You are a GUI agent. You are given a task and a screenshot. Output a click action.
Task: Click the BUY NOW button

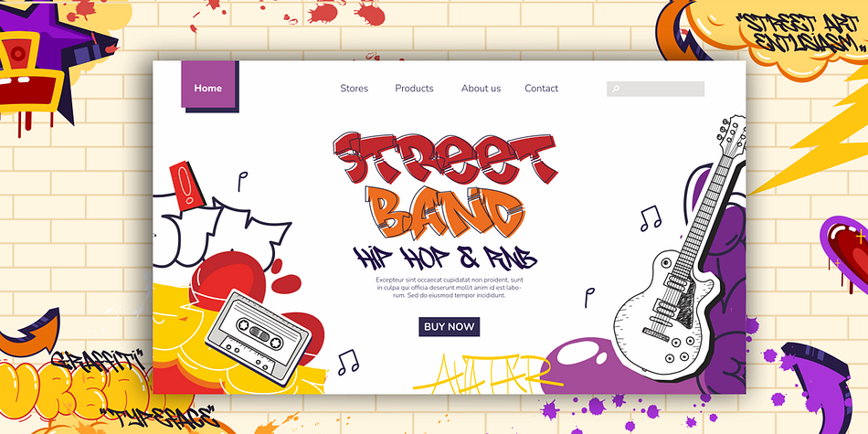pyautogui.click(x=449, y=326)
